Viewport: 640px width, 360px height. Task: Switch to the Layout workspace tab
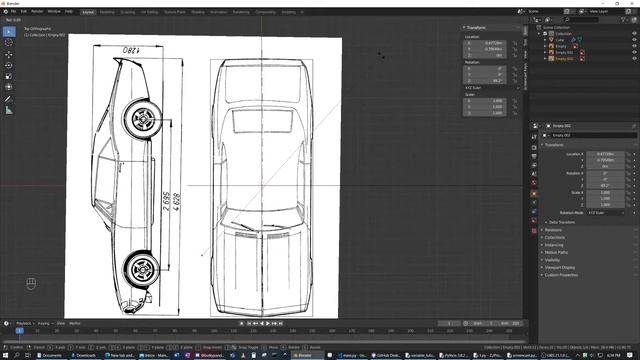tap(88, 12)
